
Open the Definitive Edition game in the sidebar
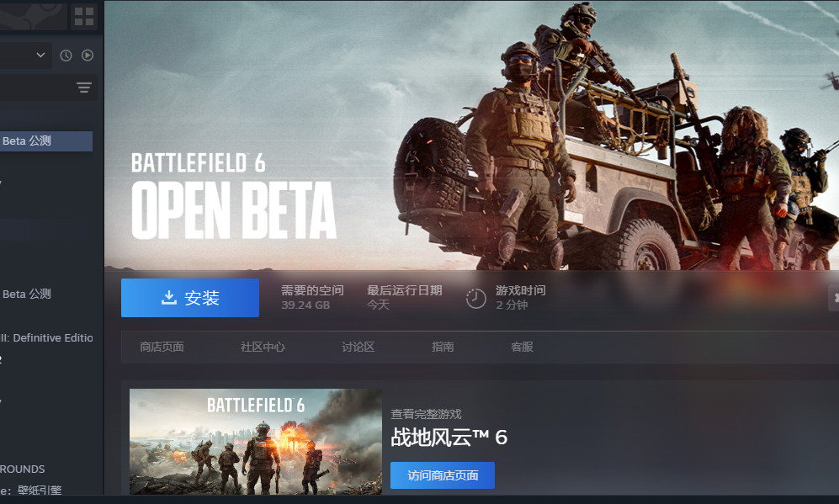pyautogui.click(x=46, y=337)
